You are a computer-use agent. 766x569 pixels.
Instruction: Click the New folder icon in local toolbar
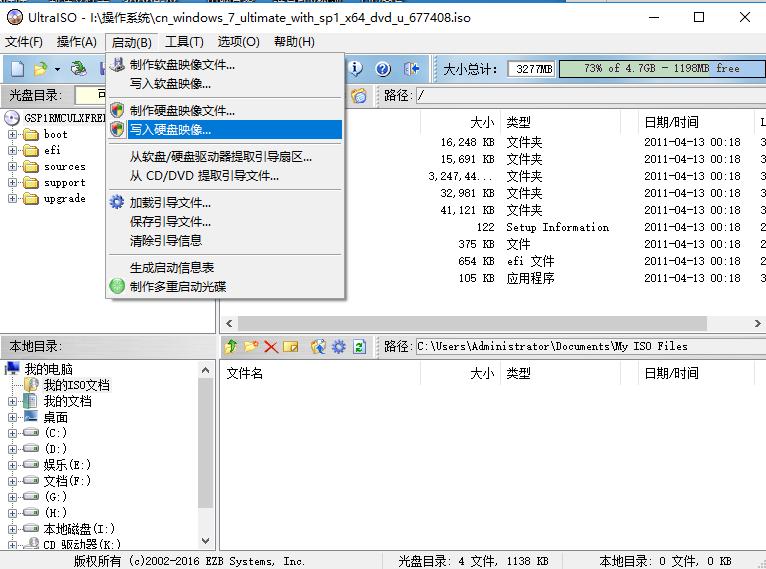tap(251, 347)
